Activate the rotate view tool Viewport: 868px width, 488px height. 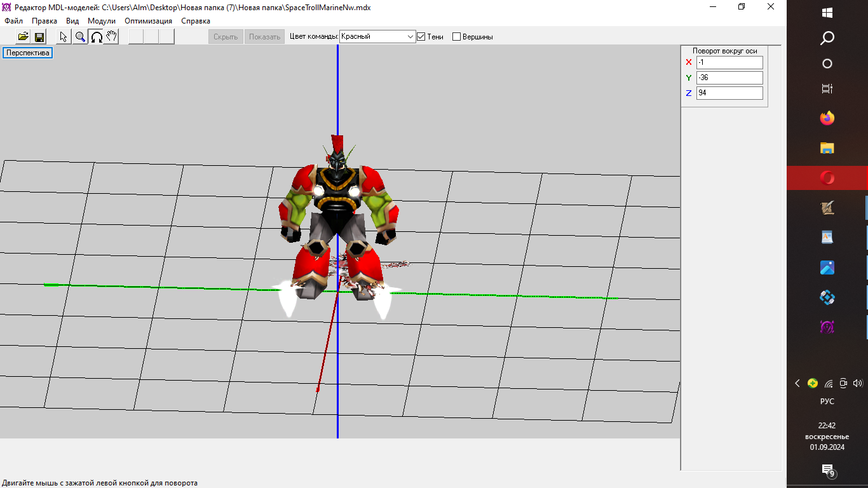click(x=96, y=37)
